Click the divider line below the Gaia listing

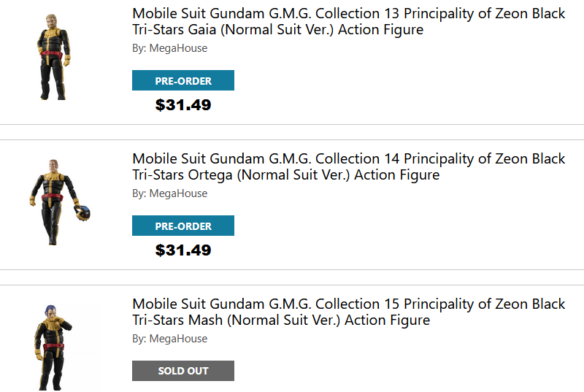(292, 125)
